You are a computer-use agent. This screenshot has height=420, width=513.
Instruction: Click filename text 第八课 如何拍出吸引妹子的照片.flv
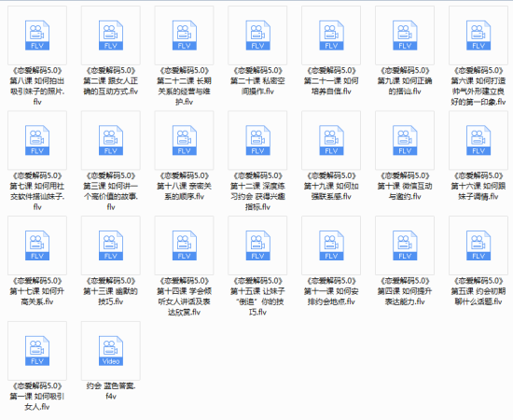37,86
